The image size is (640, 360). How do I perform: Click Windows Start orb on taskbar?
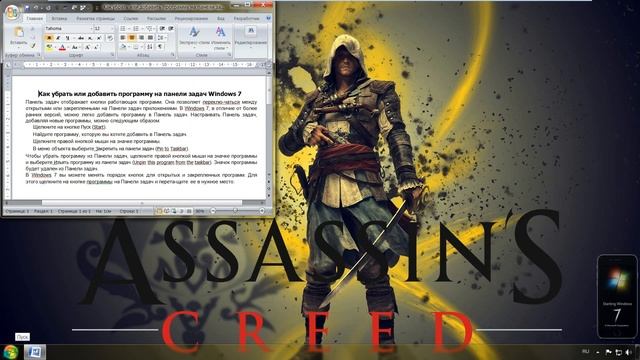(11, 352)
